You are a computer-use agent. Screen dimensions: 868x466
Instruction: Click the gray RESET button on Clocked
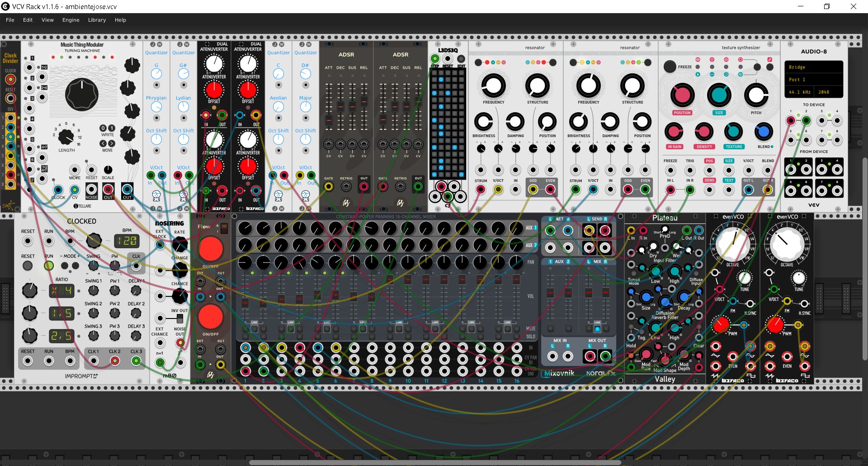coord(28,266)
